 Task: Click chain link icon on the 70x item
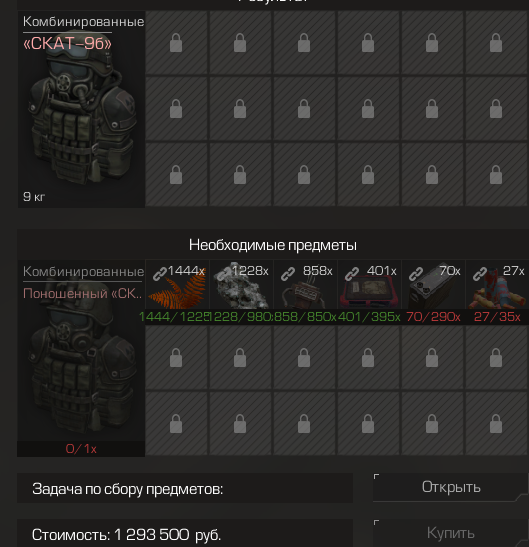point(416,274)
